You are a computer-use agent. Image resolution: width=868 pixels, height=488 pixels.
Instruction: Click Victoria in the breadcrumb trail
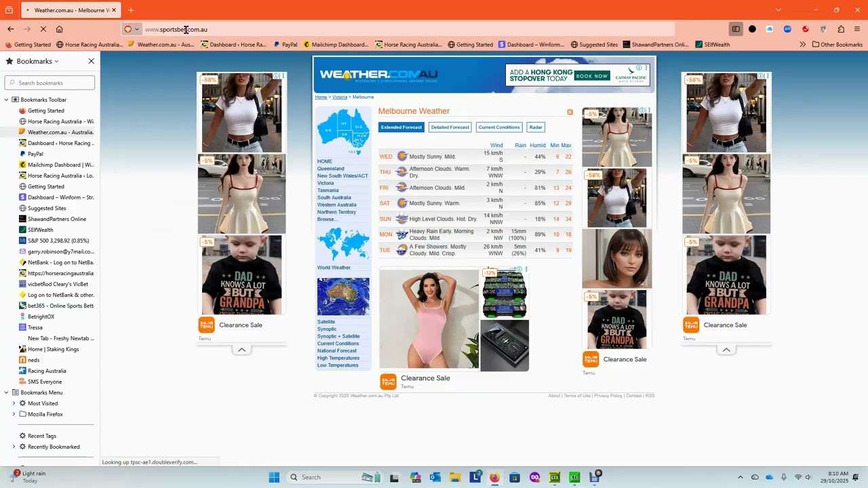(340, 97)
